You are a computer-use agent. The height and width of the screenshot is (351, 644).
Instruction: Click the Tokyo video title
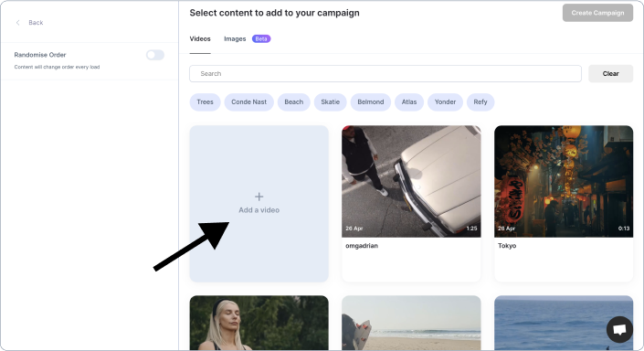(x=507, y=246)
